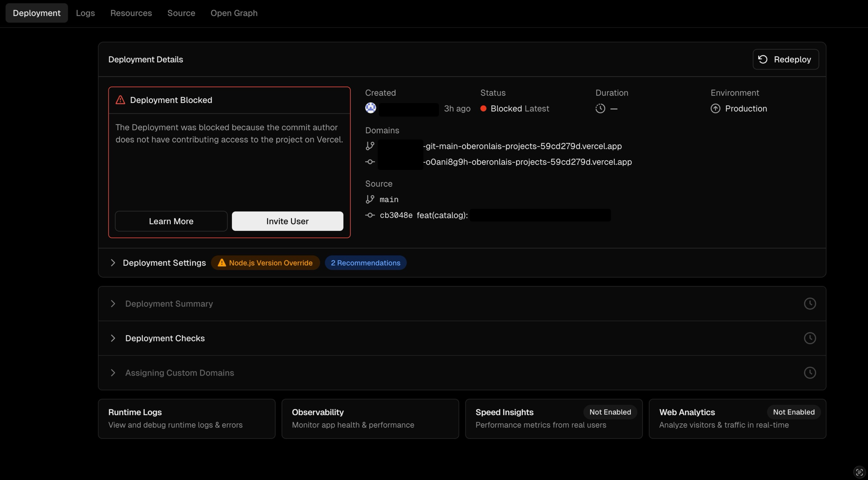The image size is (868, 480).
Task: Click the clock icon on Deployment Summary row
Action: (810, 303)
